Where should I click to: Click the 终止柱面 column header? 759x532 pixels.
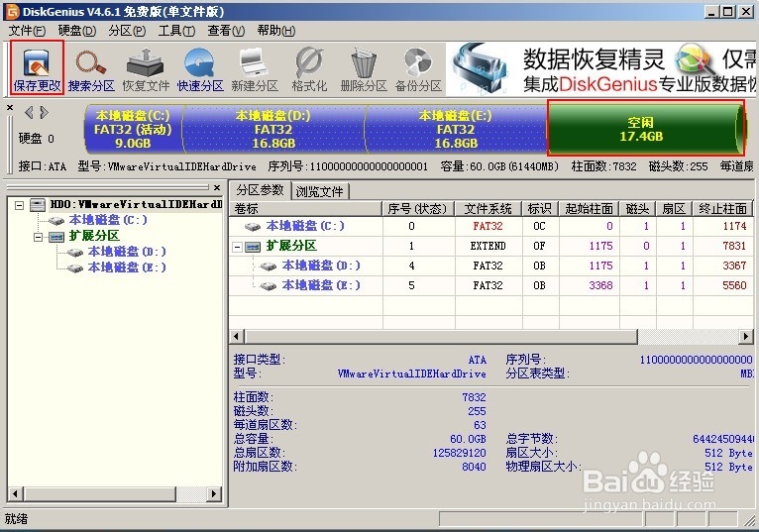pos(723,209)
